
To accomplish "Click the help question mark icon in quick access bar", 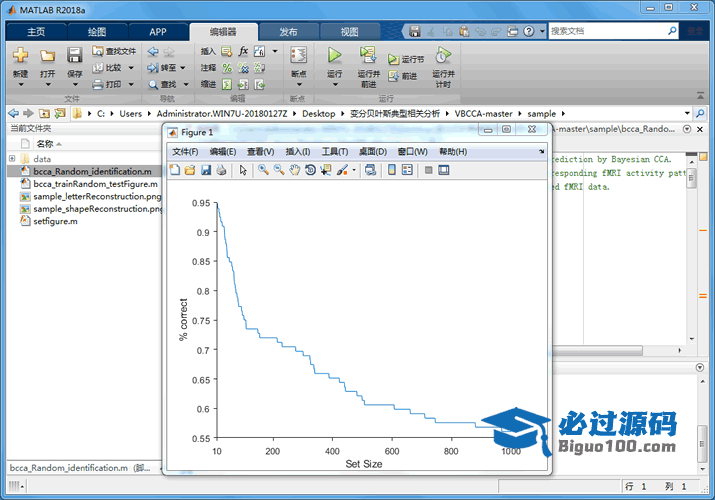I will click(528, 31).
